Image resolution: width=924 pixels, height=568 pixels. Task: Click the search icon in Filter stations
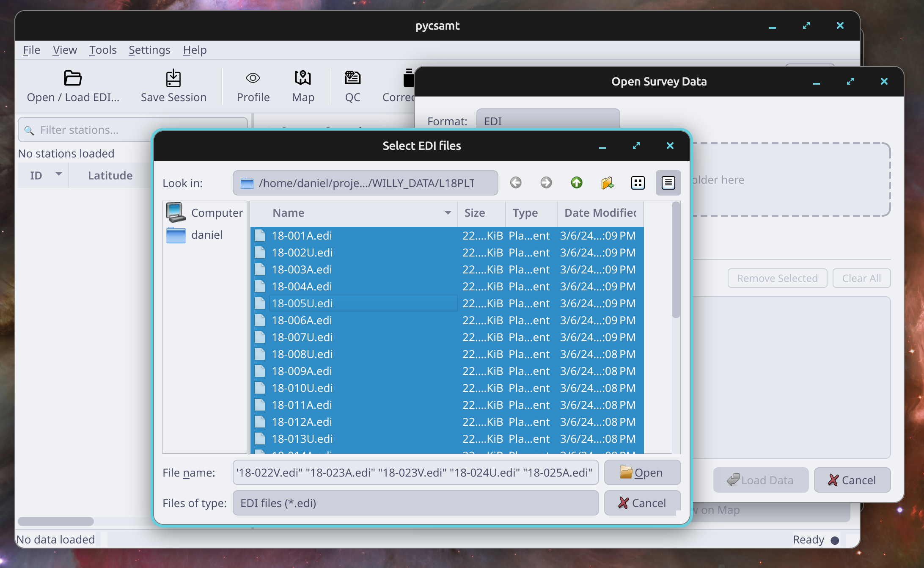(x=29, y=130)
